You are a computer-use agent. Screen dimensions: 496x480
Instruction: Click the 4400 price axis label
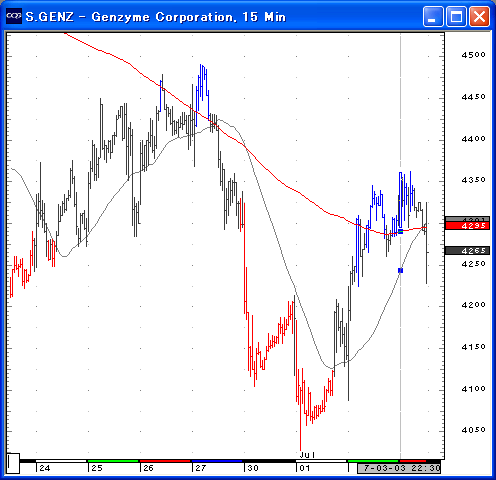tap(473, 139)
